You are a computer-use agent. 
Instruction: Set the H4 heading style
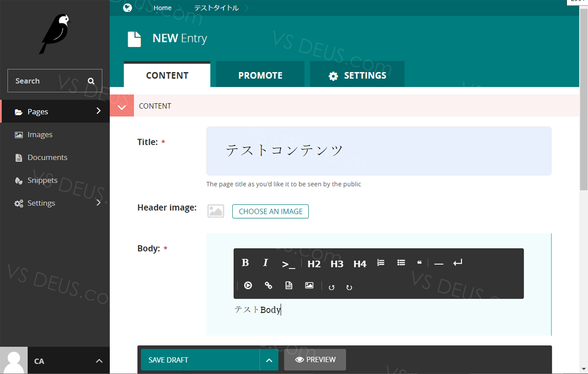[x=360, y=264]
